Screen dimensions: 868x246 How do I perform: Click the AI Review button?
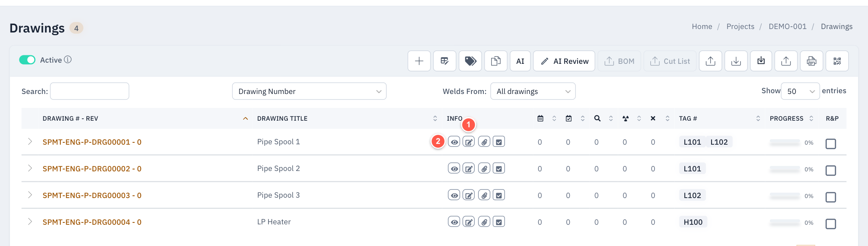click(x=564, y=61)
